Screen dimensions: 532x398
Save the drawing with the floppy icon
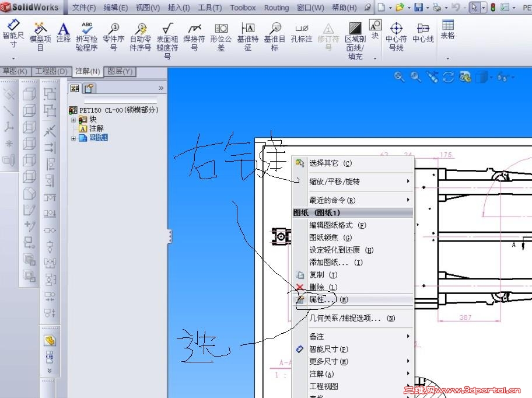point(418,7)
